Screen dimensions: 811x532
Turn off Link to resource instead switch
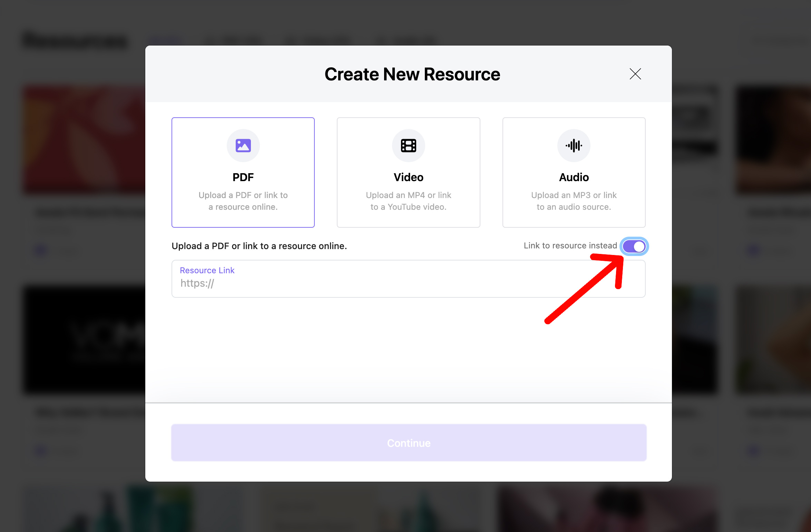pyautogui.click(x=634, y=246)
